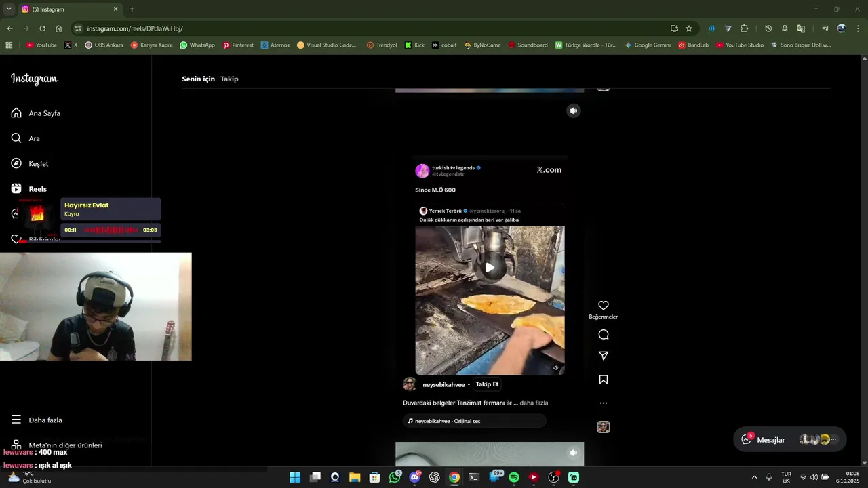This screenshot has width=868, height=488.
Task: Switch to Senin için tab
Action: 198,79
